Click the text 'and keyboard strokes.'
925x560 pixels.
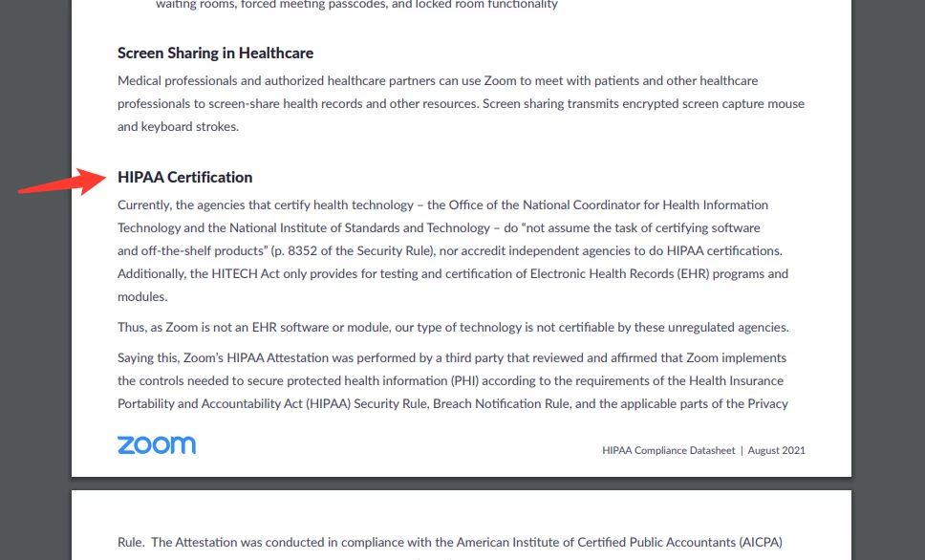(x=178, y=127)
